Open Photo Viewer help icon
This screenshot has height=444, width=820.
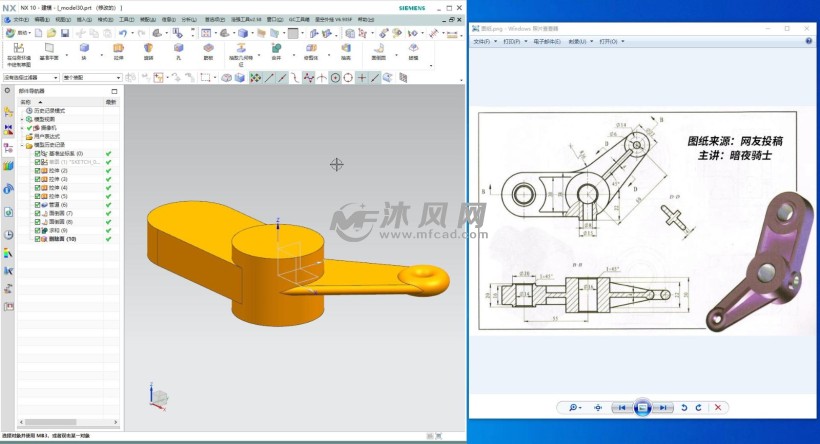(x=808, y=41)
